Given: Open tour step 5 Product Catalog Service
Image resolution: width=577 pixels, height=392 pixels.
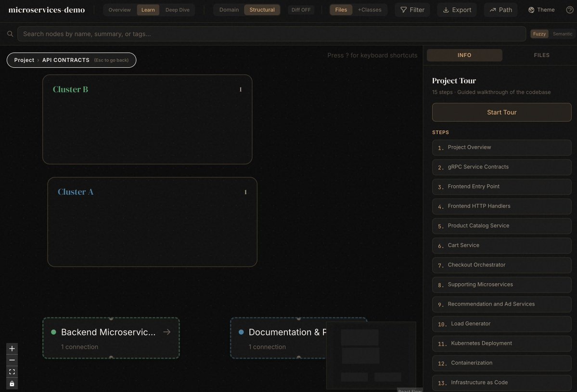Looking at the screenshot, I should (x=501, y=226).
